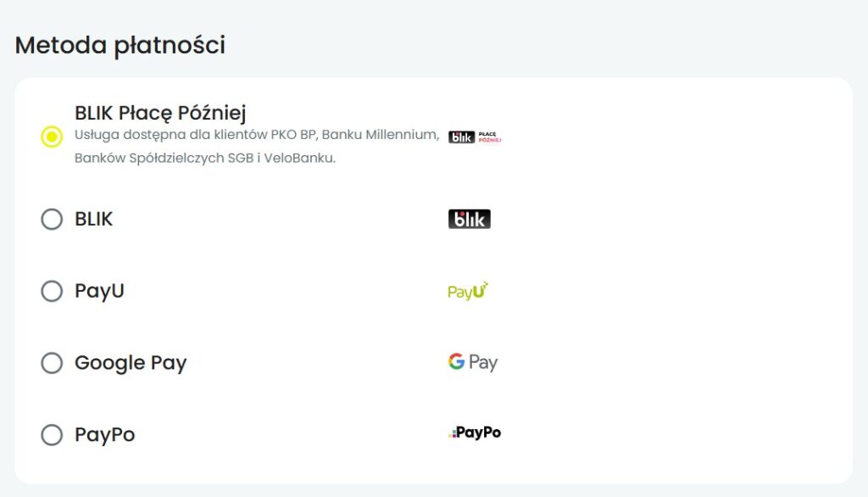The width and height of the screenshot is (868, 497).
Task: Click the Banków Spółdzielczych SGB i VeloBanku line
Action: click(205, 159)
